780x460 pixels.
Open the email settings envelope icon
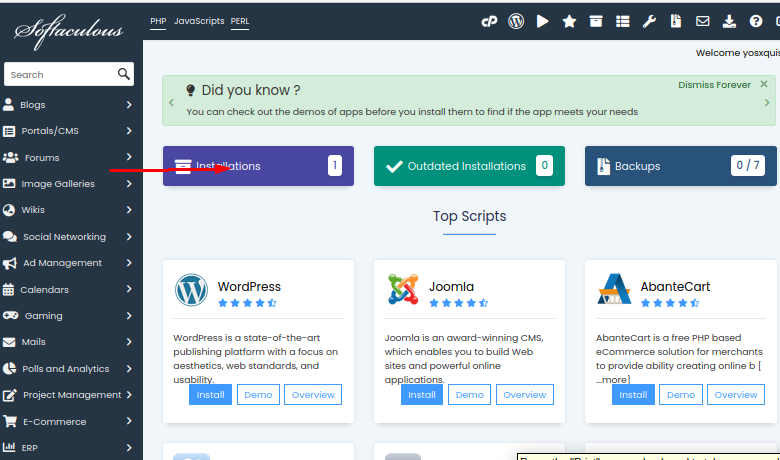point(702,21)
